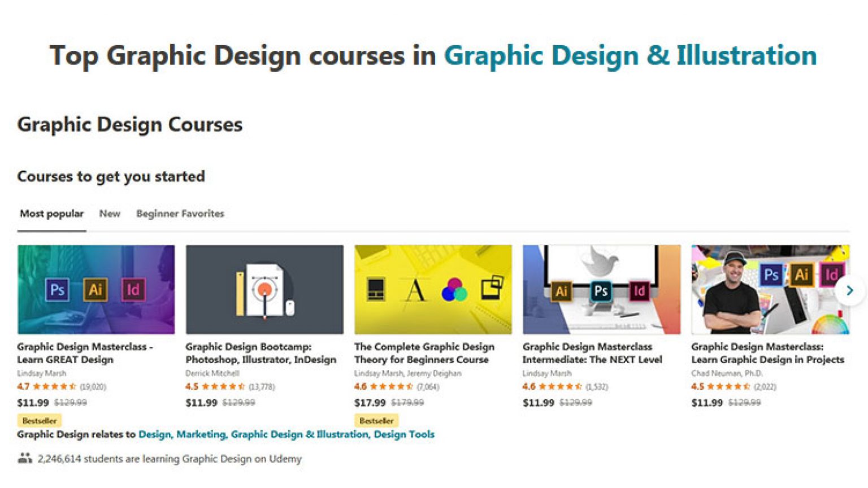Click the Ps icon on the Intermediate NEXT Level thumbnail
868x488 pixels.
coord(601,291)
